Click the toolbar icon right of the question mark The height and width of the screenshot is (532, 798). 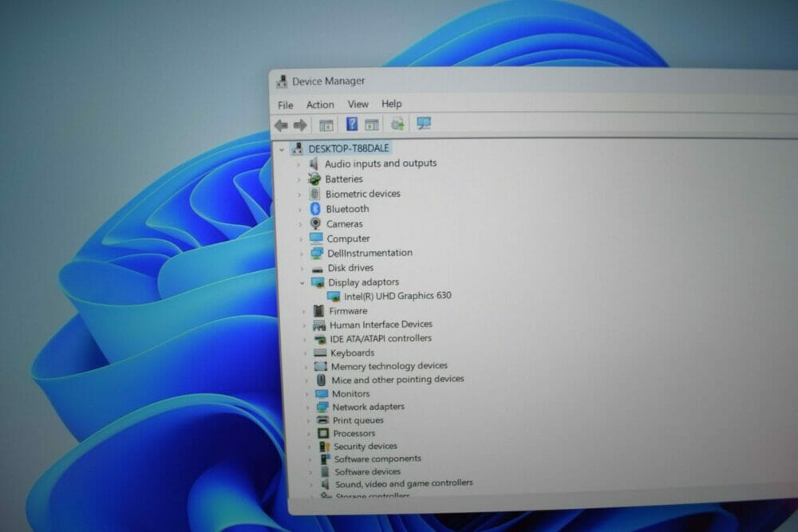372,124
